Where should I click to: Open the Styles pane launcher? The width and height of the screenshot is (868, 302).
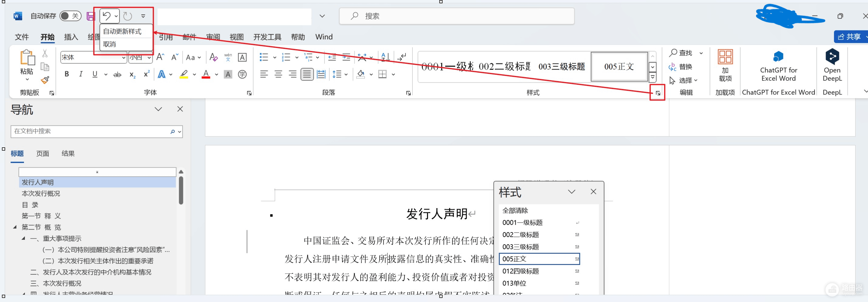(x=657, y=93)
